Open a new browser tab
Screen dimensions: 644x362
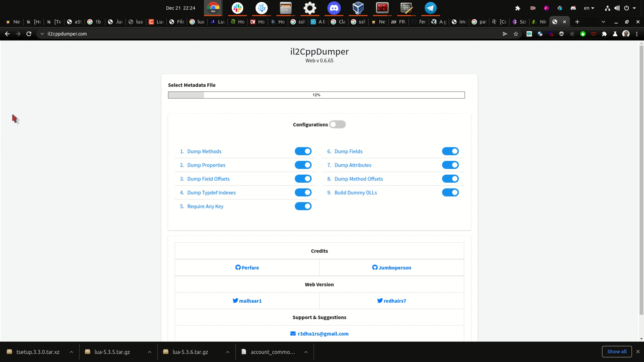(577, 22)
